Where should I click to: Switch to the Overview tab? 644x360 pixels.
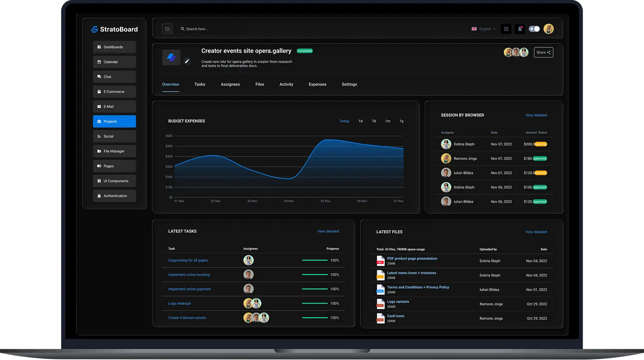click(170, 84)
